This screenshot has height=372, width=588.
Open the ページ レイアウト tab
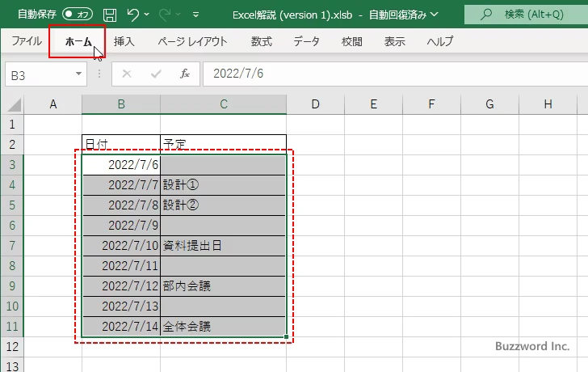192,41
